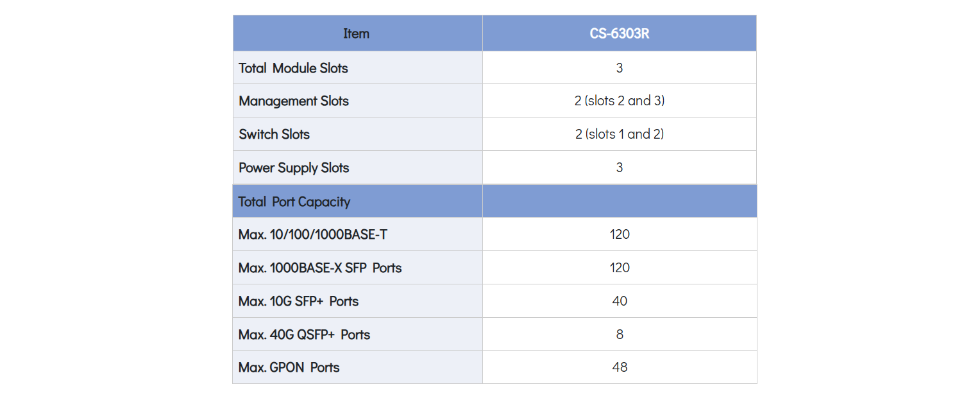Click the "Switch Slots" row label

tap(274, 134)
